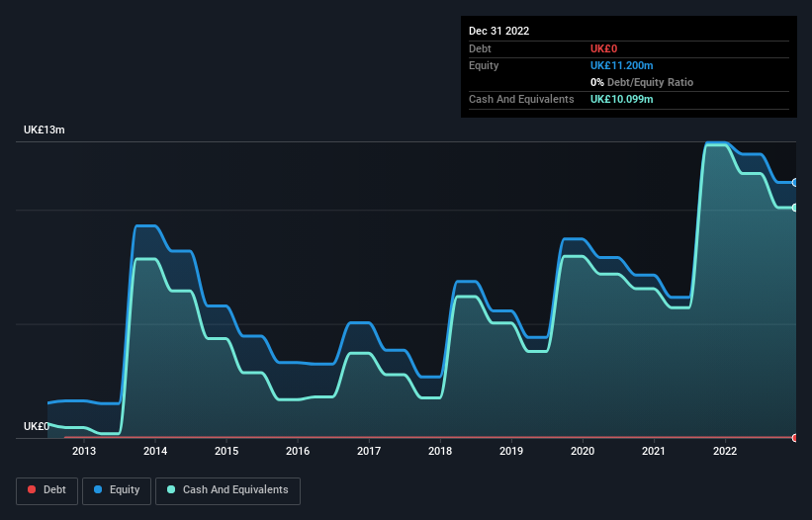This screenshot has height=520, width=812.
Task: Click the red Debt endpoint marker
Action: click(x=795, y=438)
